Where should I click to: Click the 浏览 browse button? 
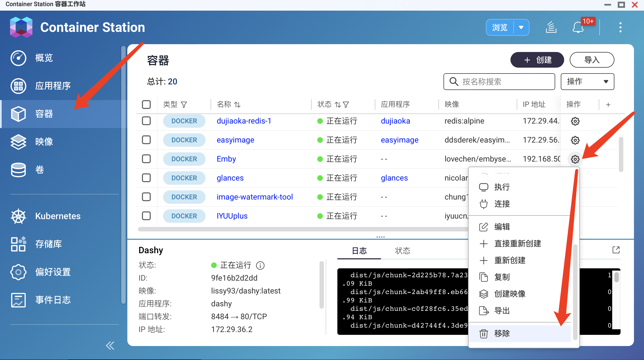click(500, 27)
